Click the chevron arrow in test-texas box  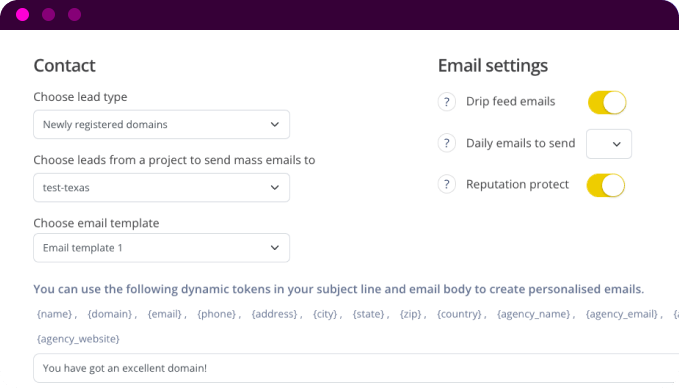coord(275,188)
